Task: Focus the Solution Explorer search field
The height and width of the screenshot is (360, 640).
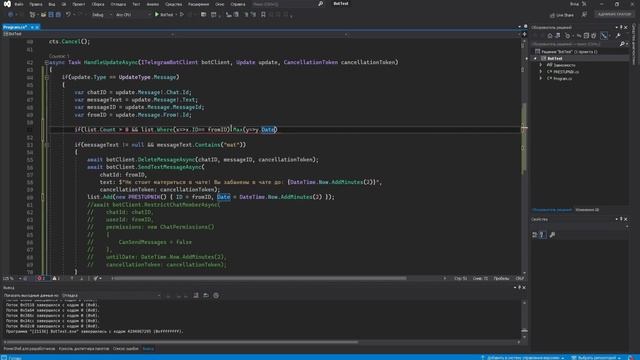Action: (576, 44)
